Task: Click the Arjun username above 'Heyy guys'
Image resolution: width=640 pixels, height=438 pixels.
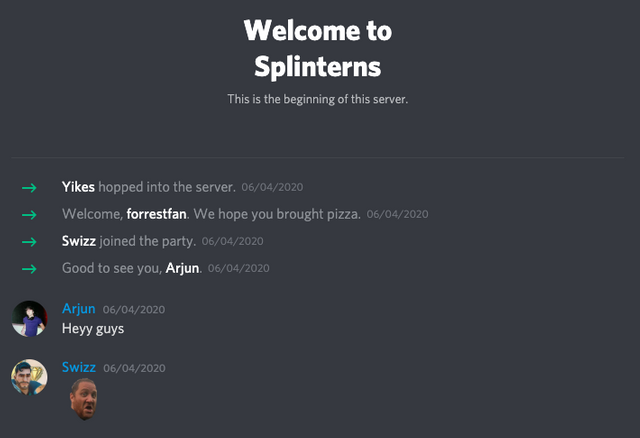Action: 79,309
